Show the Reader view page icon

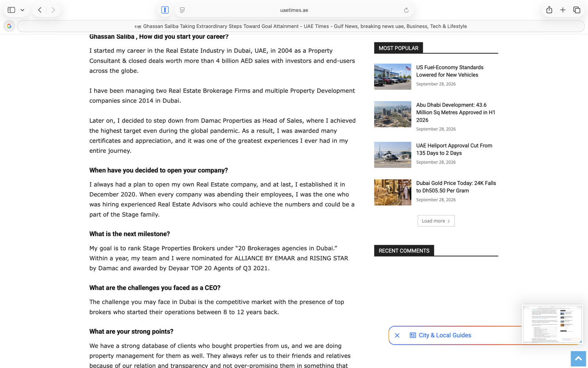click(182, 10)
